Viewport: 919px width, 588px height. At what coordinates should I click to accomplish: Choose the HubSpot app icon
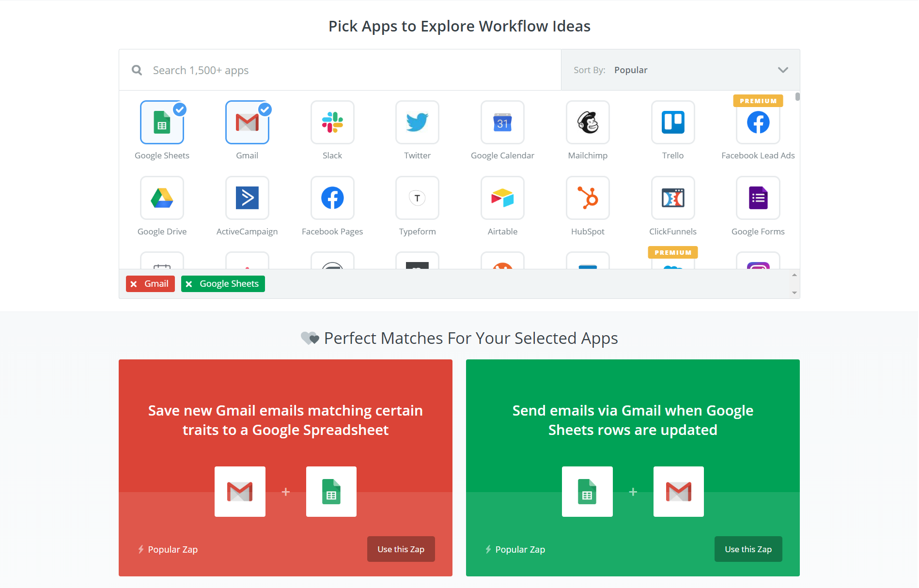pos(588,198)
